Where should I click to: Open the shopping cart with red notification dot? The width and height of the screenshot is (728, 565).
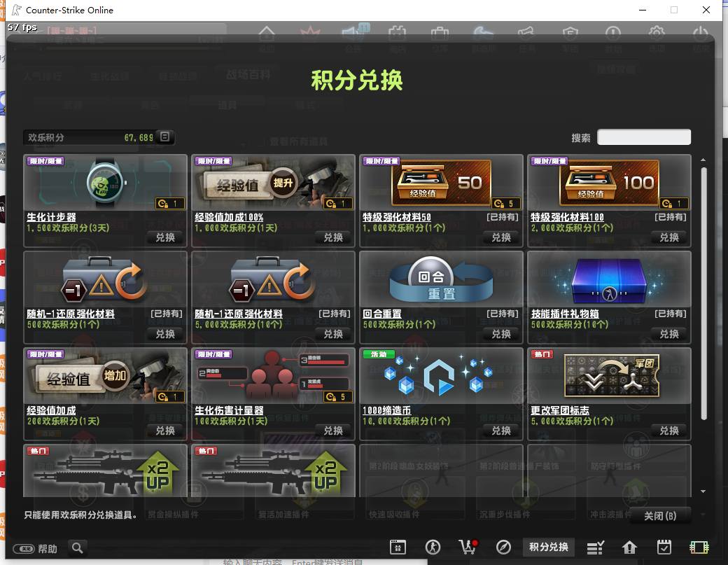(x=468, y=547)
